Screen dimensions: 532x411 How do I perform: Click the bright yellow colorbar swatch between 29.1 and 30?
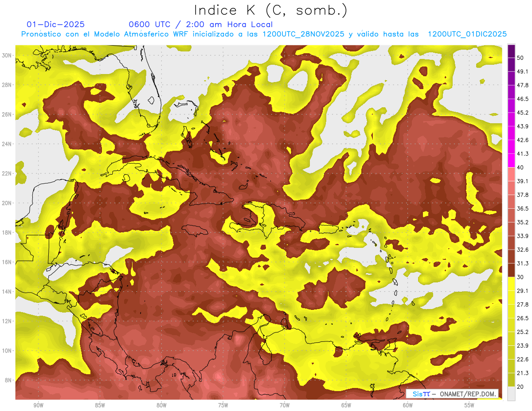pyautogui.click(x=511, y=284)
